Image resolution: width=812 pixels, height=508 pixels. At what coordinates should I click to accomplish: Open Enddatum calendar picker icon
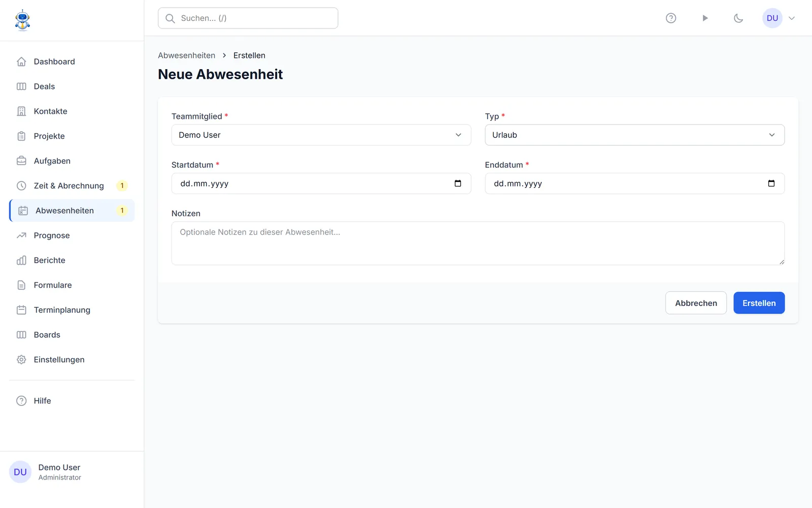coord(771,183)
